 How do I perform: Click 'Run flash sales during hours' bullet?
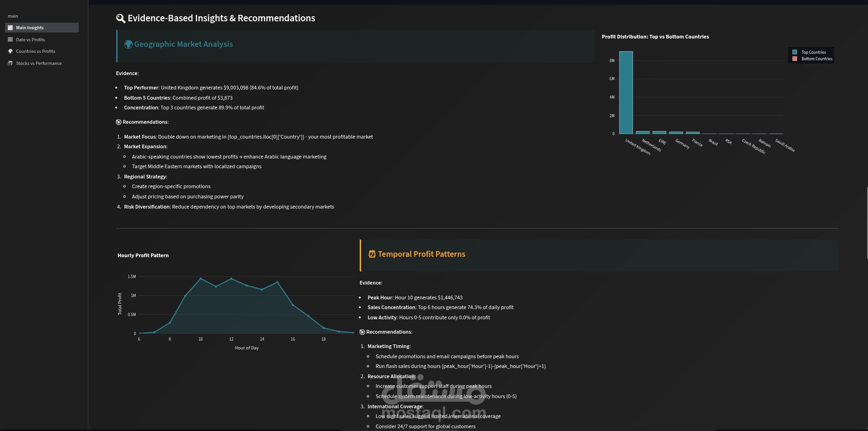click(x=461, y=366)
